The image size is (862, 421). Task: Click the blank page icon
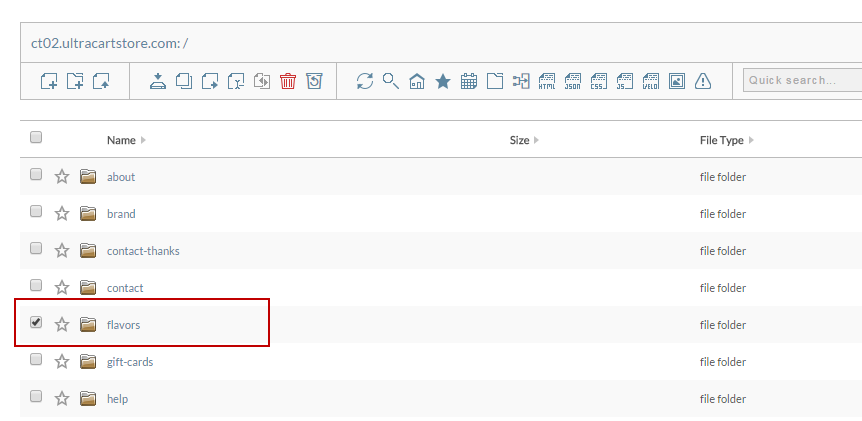click(495, 81)
